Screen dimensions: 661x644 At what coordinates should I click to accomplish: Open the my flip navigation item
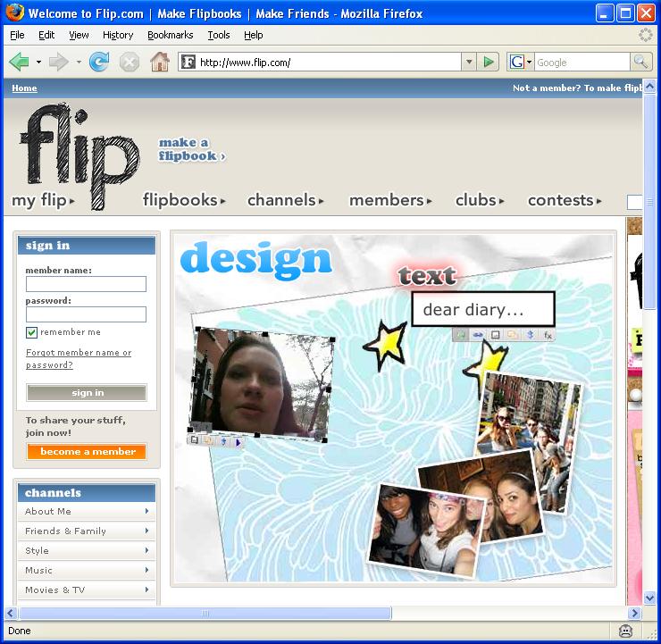(x=43, y=200)
